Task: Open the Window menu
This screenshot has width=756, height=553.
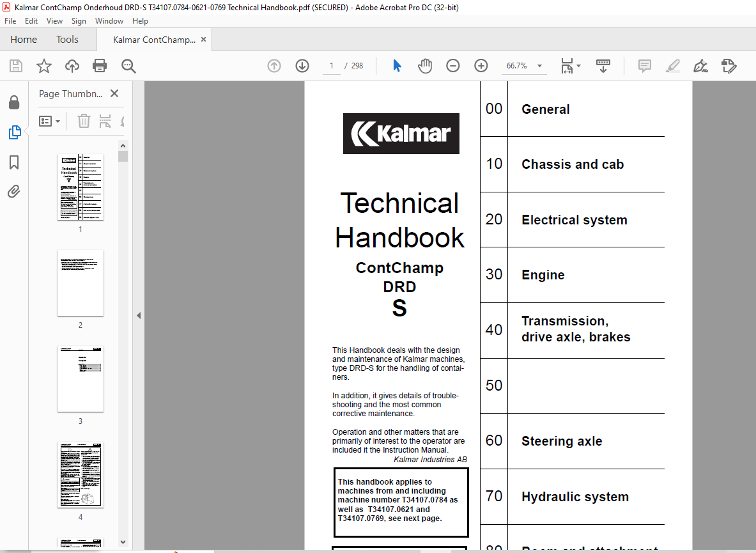Action: coord(109,21)
